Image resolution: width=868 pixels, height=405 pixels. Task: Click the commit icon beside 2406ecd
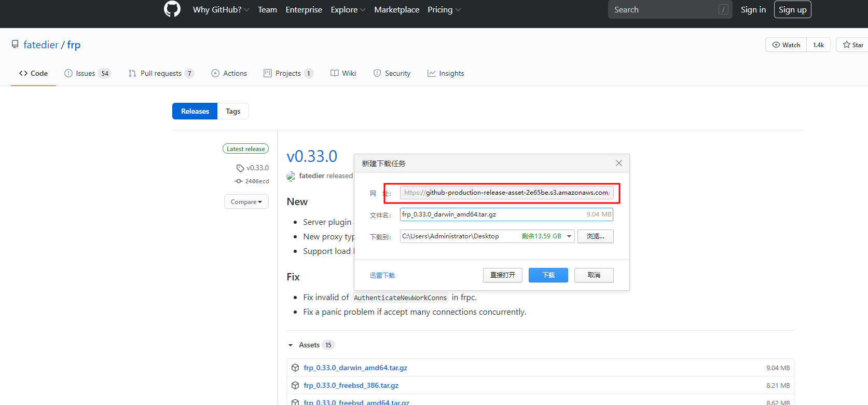pyautogui.click(x=239, y=181)
